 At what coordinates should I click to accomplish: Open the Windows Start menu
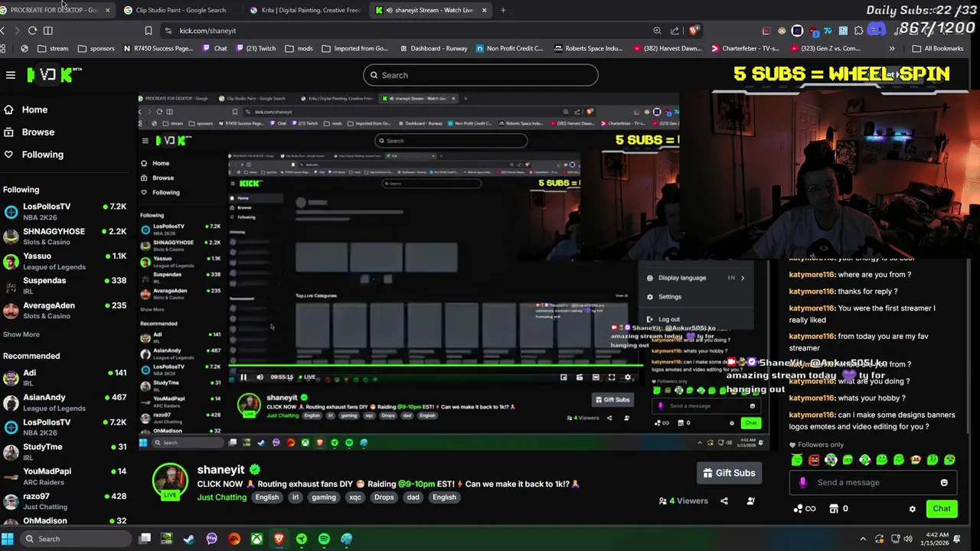[8, 539]
